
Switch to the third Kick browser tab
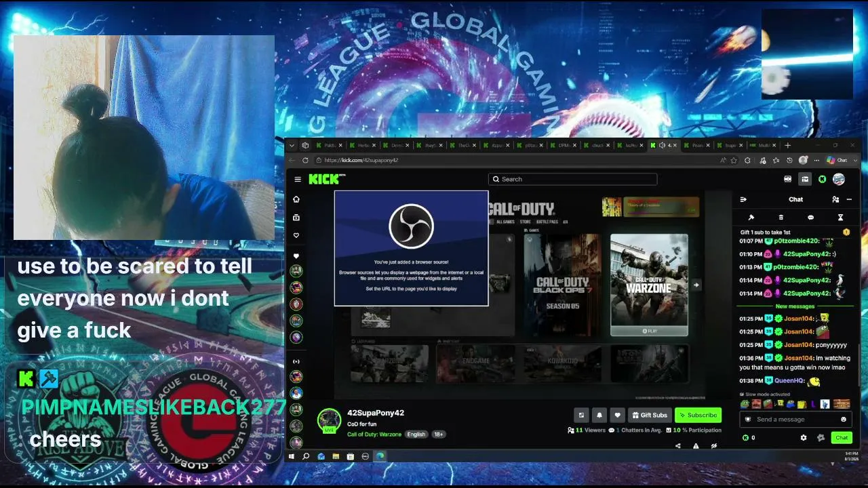point(397,145)
